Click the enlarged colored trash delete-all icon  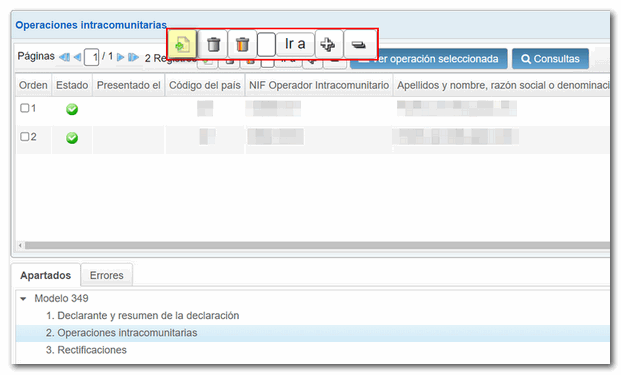point(242,44)
